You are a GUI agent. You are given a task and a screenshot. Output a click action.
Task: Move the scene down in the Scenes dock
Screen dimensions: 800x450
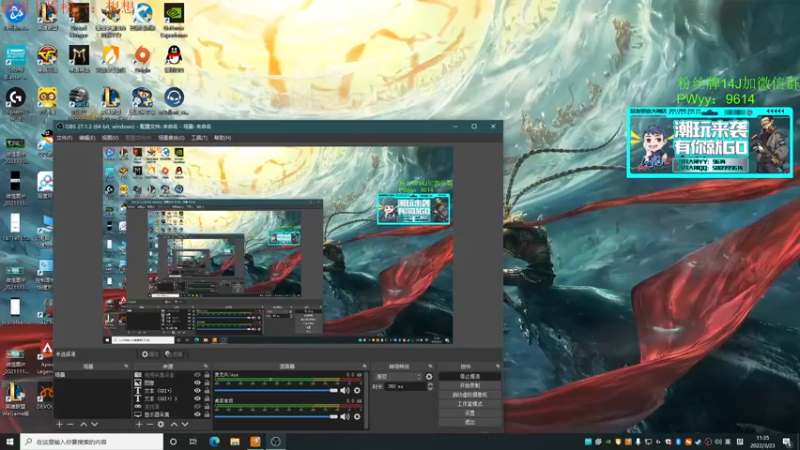tap(94, 424)
